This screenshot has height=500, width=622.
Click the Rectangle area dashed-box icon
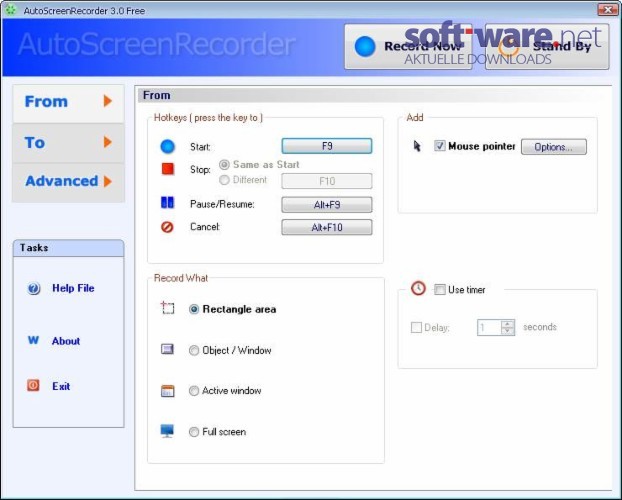[x=167, y=308]
